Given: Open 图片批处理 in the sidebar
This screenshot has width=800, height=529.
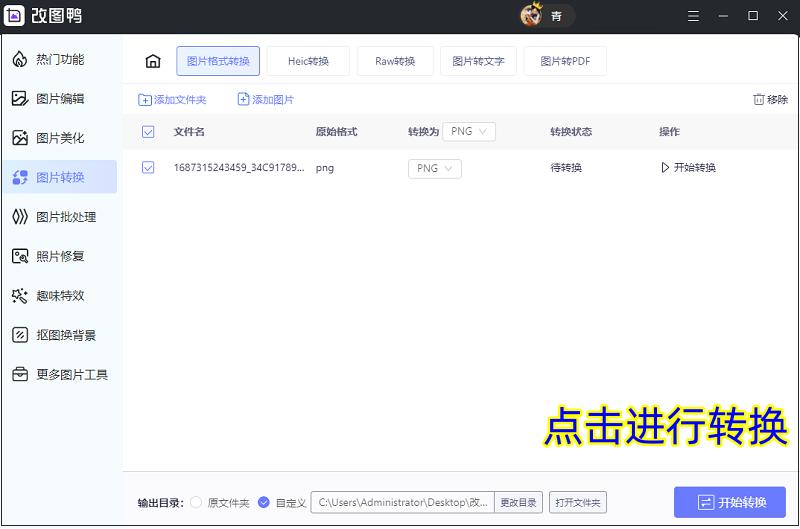Looking at the screenshot, I should click(60, 217).
